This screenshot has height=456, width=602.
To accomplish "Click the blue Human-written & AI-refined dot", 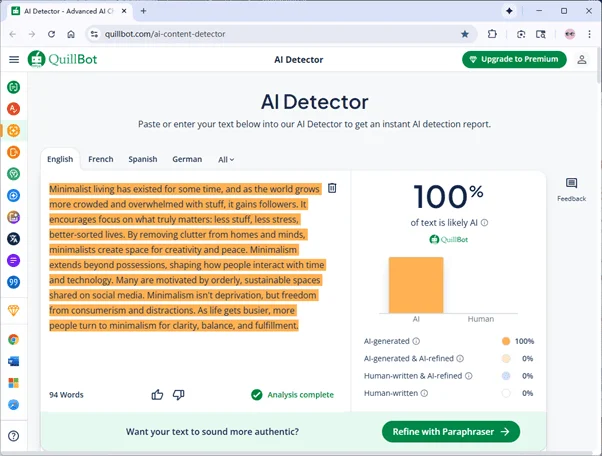I will click(x=506, y=376).
